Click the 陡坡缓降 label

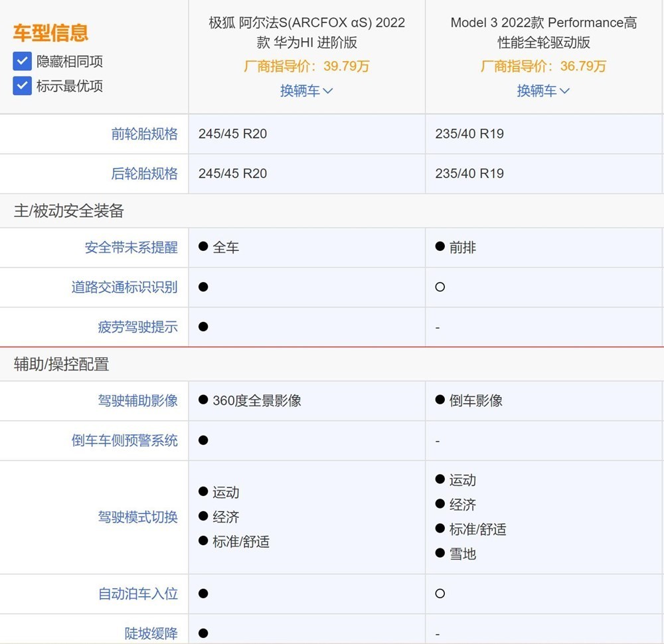(x=151, y=633)
